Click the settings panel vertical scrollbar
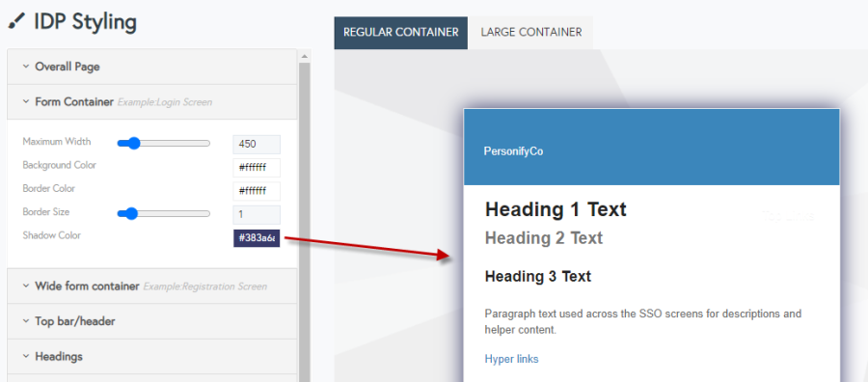This screenshot has height=382, width=868. 304,222
